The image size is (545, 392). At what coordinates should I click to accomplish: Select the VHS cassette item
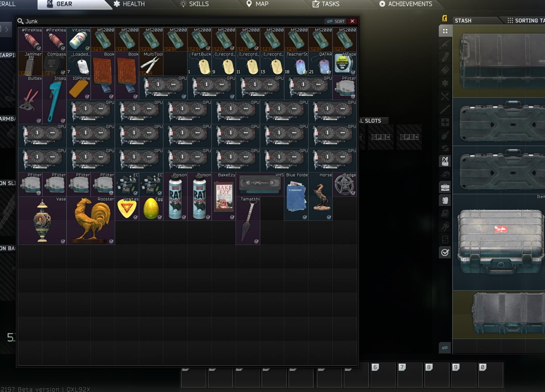260,184
